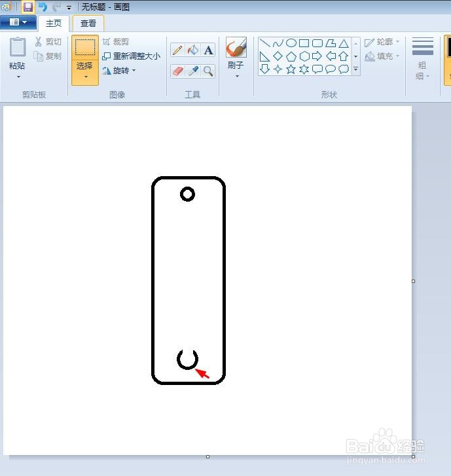Choose the Up arrow shape
This screenshot has width=451, height=476.
pyautogui.click(x=344, y=56)
